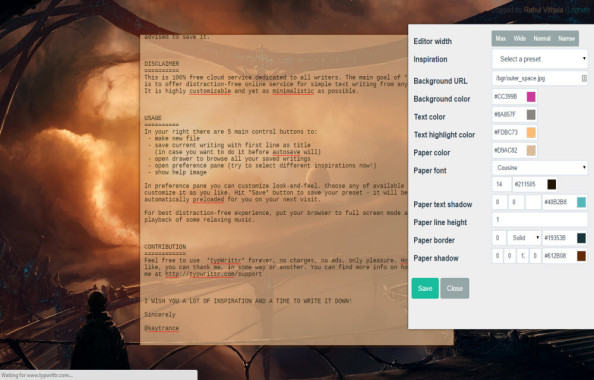594x380 pixels.
Task: Click the Paper line height field
Action: (540, 220)
